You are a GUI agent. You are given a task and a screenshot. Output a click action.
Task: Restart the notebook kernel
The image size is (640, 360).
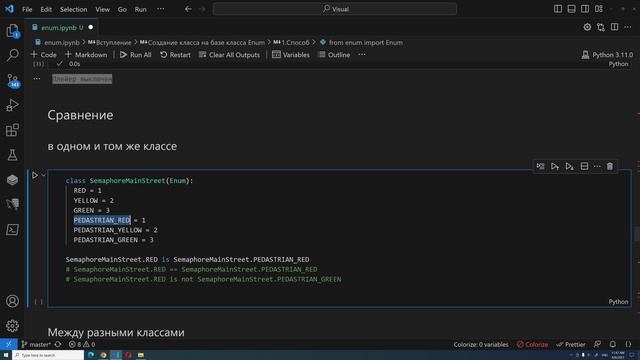[x=175, y=55]
